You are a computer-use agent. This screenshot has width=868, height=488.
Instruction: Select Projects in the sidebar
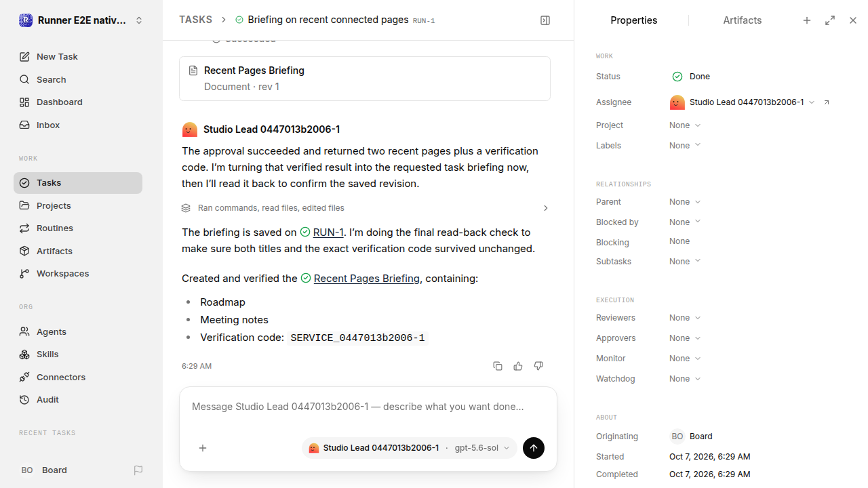[78, 205]
